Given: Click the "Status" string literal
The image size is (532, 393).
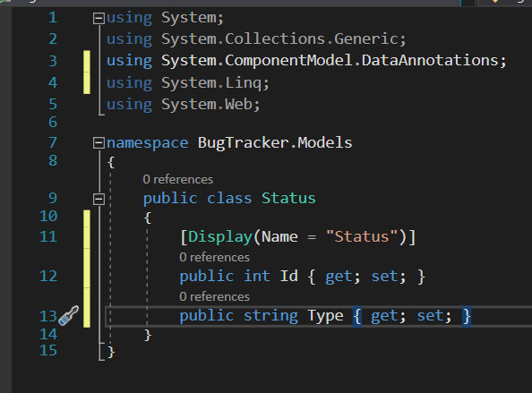Looking at the screenshot, I should tap(361, 236).
